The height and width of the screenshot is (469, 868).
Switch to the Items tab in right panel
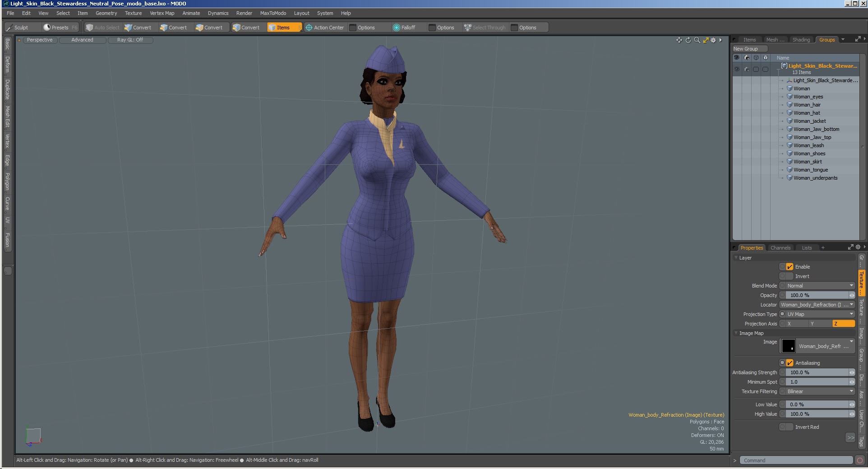(x=749, y=40)
